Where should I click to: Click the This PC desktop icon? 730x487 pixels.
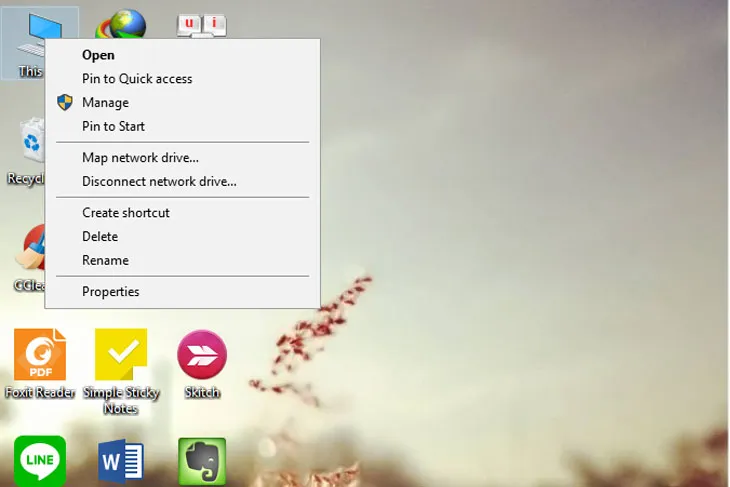[x=30, y=40]
